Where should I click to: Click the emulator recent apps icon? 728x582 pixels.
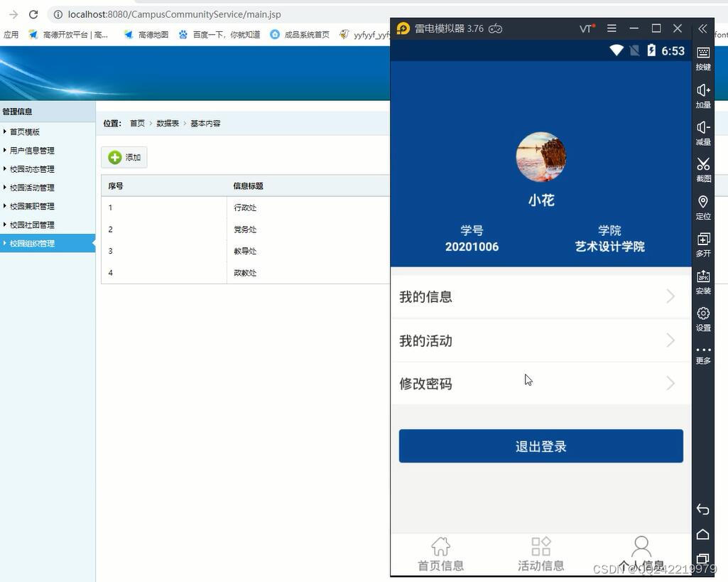[x=703, y=559]
